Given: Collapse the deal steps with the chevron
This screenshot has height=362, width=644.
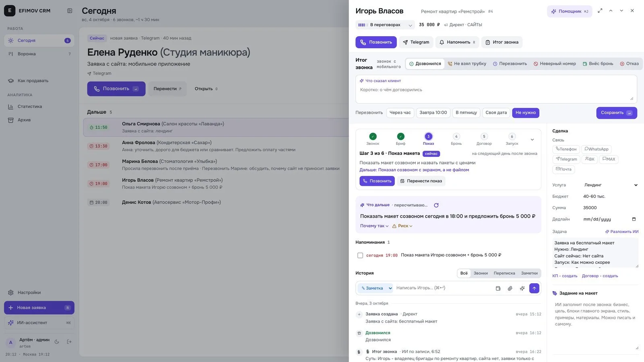Looking at the screenshot, I should (x=532, y=140).
